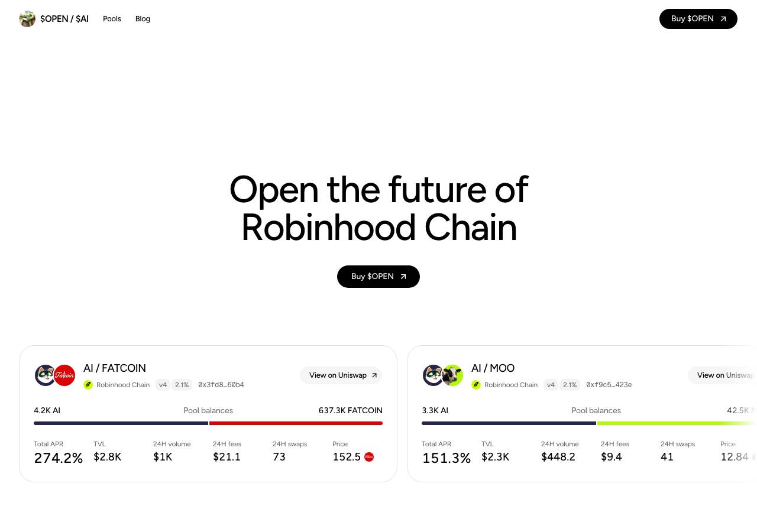Viewport: 757px width, 532px height.
Task: Click the 0x3fd8…60b4 pool address
Action: tap(221, 385)
